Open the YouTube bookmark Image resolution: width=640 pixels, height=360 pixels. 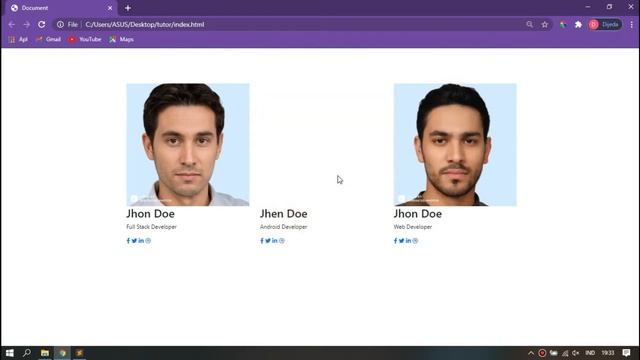coord(85,39)
